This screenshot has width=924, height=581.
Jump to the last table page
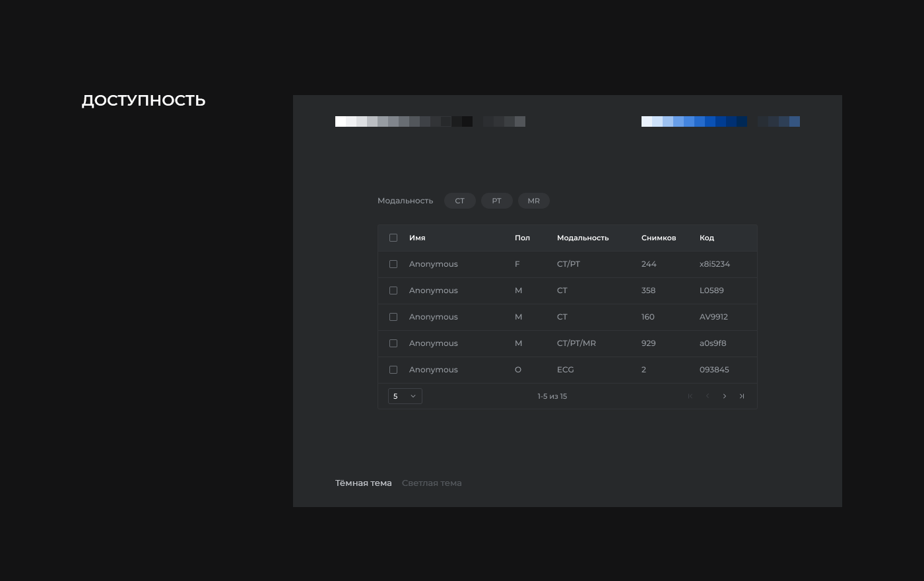click(742, 396)
